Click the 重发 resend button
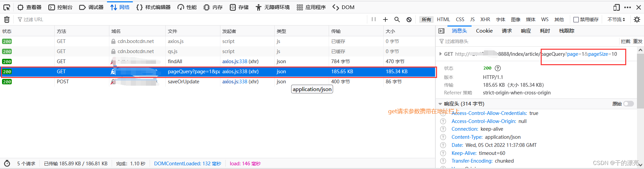Screen dimensions: 644x169 point(638,41)
